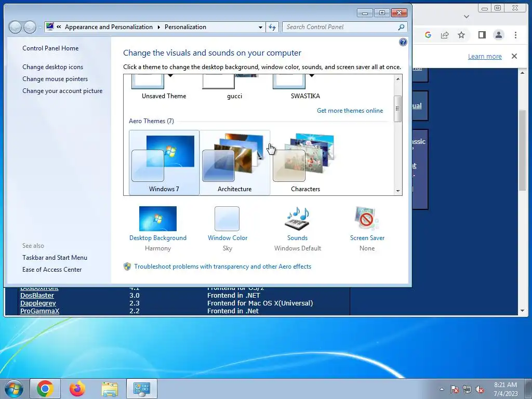Viewport: 532px width, 399px height.
Task: Open Ease of Access Center link
Action: click(52, 270)
